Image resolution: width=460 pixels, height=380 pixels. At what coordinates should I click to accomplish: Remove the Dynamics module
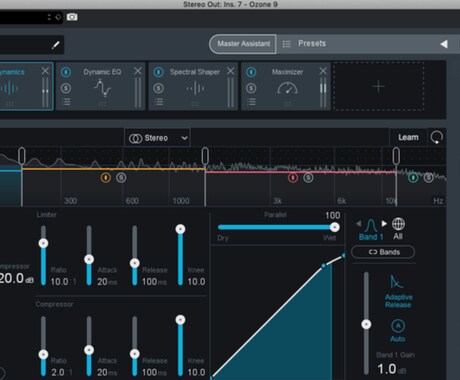(45, 71)
